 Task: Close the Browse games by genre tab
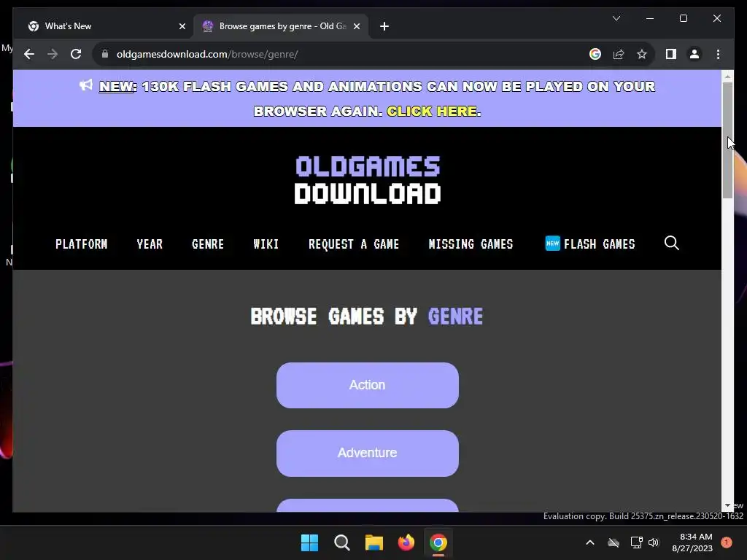click(x=356, y=26)
